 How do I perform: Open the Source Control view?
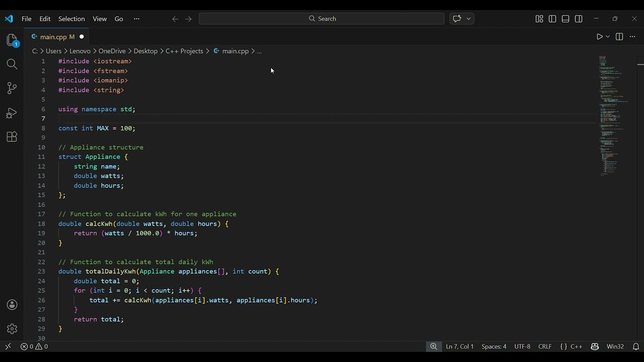click(12, 88)
